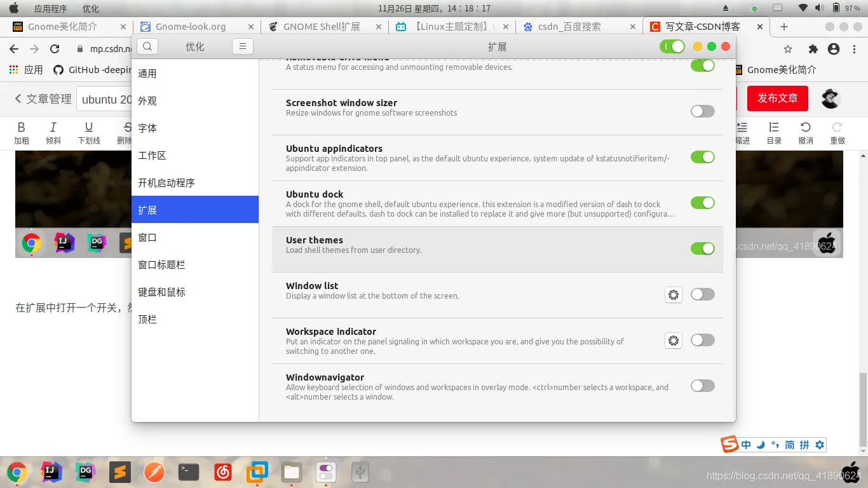The height and width of the screenshot is (488, 868).
Task: Select 窗口标题栏 in the Tweaks sidebar
Action: pyautogui.click(x=195, y=265)
